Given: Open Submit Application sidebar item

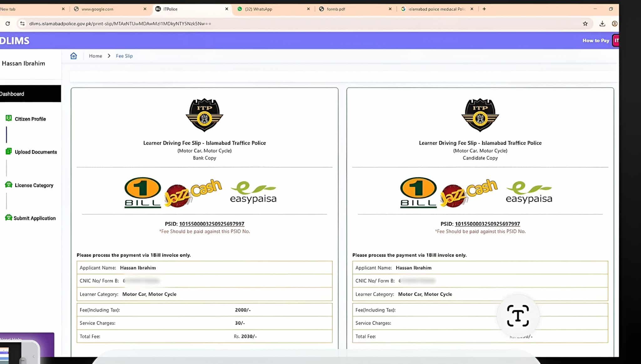Looking at the screenshot, I should (x=34, y=218).
